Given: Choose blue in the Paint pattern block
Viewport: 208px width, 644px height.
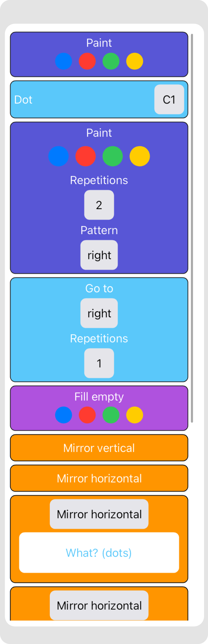Looking at the screenshot, I should pyautogui.click(x=59, y=156).
